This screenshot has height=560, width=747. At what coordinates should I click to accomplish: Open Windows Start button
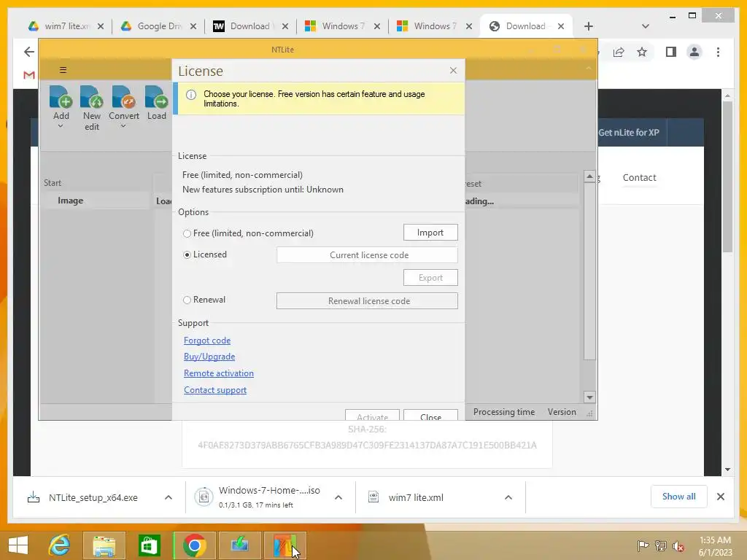coord(18,545)
